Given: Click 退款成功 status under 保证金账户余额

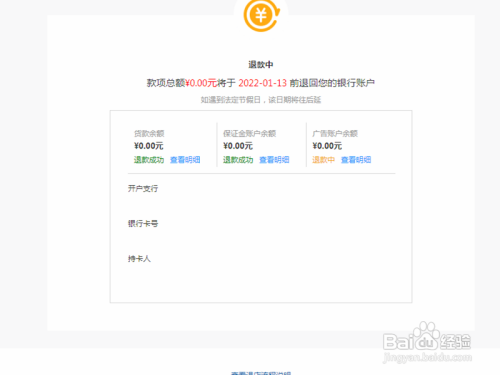Looking at the screenshot, I should point(238,160).
